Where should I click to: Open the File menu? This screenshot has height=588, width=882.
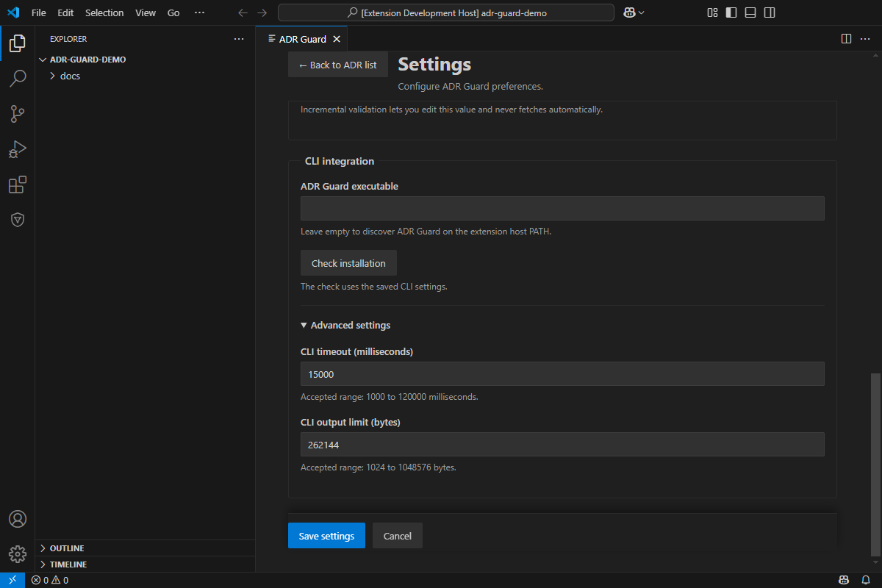(39, 12)
